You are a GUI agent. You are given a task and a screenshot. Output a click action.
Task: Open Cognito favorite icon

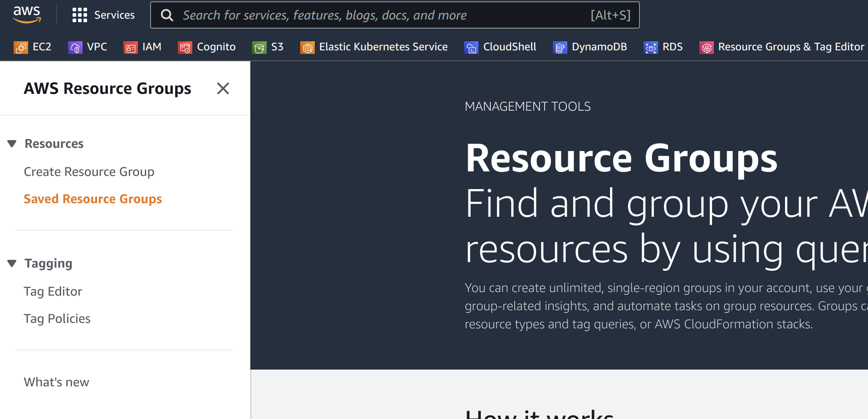click(185, 47)
